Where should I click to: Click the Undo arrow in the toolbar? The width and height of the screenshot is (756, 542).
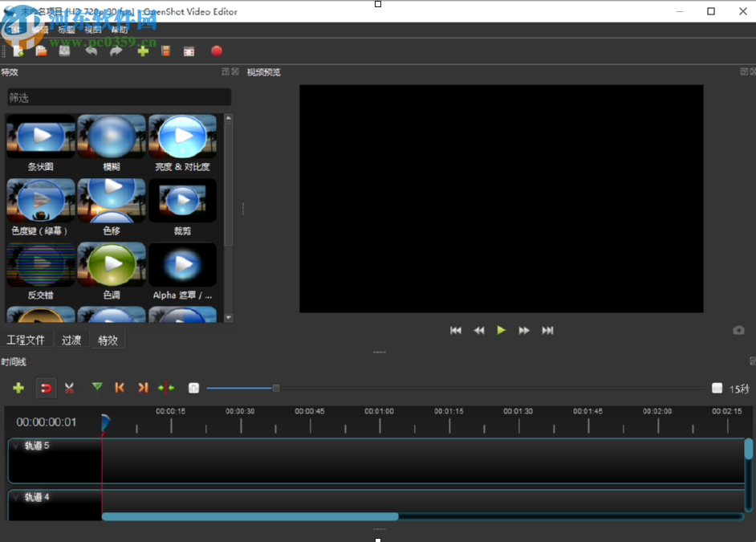[x=91, y=51]
